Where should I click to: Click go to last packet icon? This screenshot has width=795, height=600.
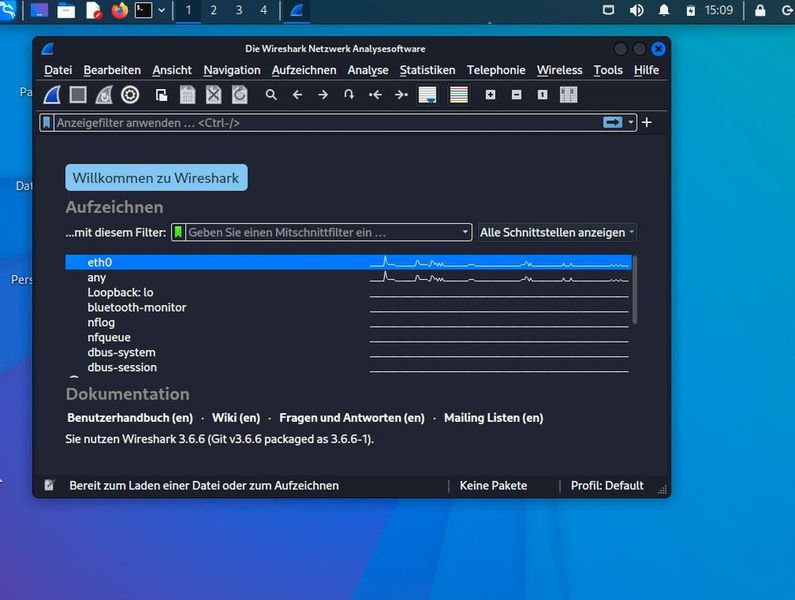(401, 95)
